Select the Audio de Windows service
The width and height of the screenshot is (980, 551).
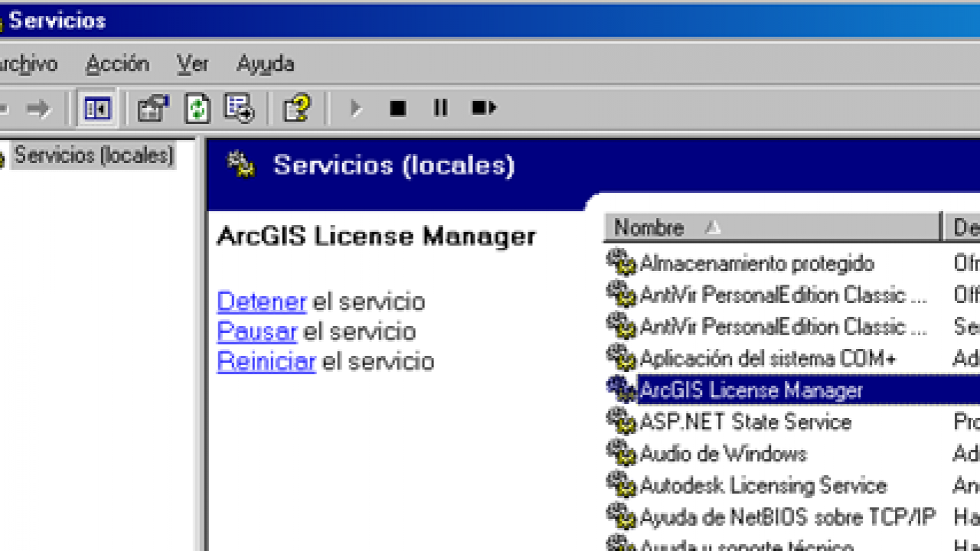(x=724, y=454)
